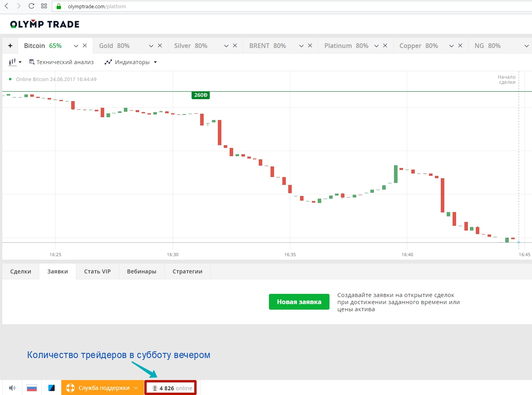This screenshot has width=532, height=395.
Task: Close the Platinum asset tab
Action: pyautogui.click(x=385, y=46)
